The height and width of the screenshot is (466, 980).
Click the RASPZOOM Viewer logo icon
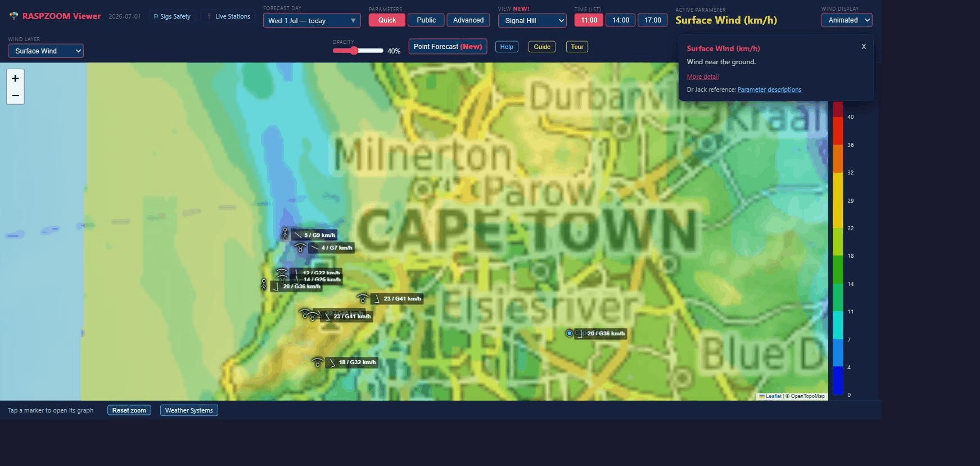click(x=13, y=16)
